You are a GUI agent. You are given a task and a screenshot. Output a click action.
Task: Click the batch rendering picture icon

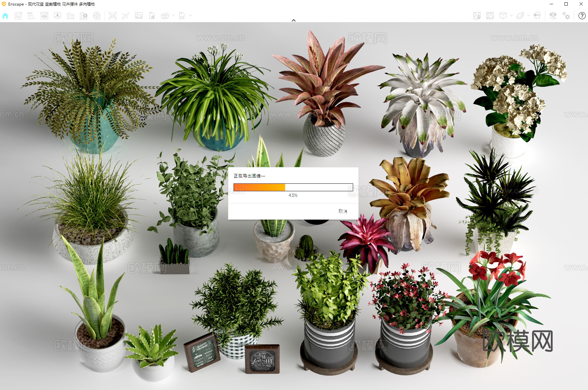click(x=139, y=16)
